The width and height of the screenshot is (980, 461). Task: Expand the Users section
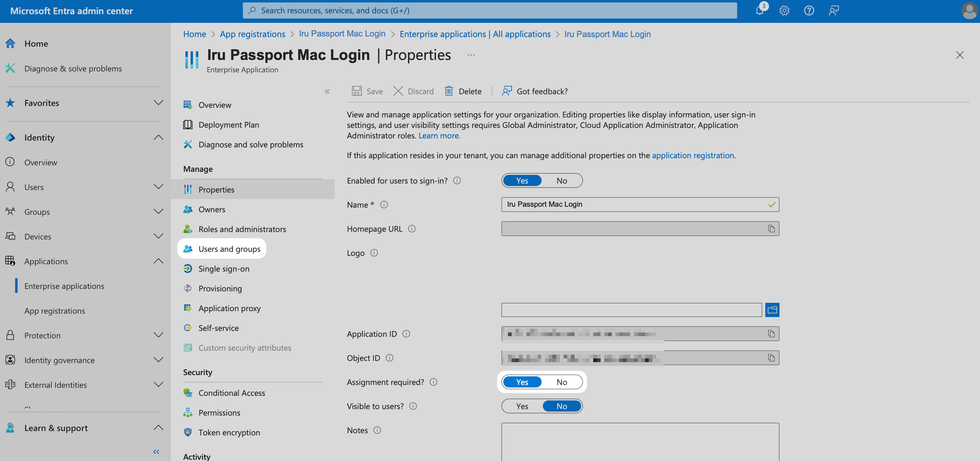click(x=158, y=187)
